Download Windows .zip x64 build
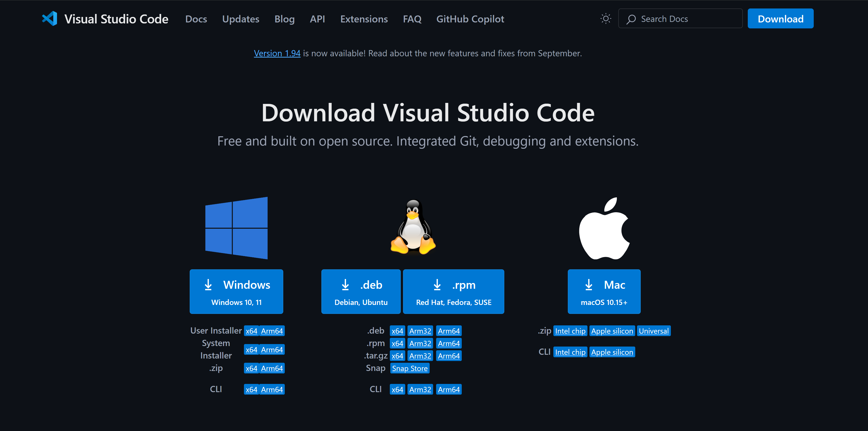Image resolution: width=868 pixels, height=431 pixels. (251, 368)
